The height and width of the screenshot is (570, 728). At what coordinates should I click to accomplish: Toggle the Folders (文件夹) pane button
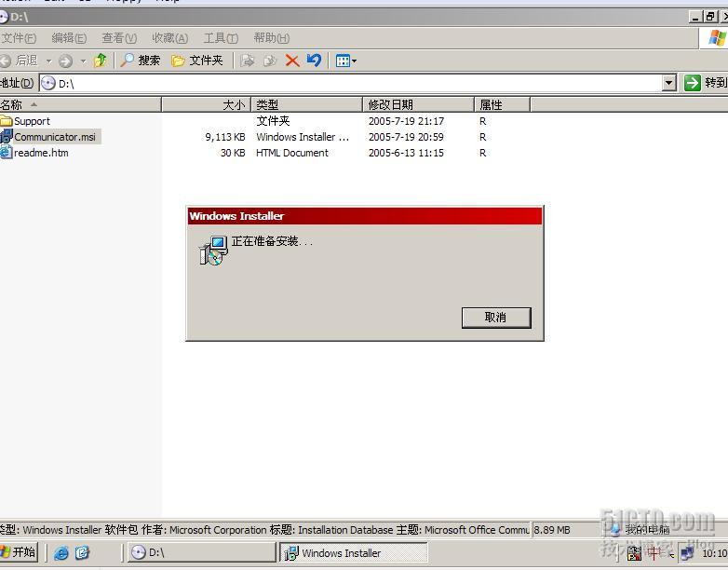[x=196, y=61]
